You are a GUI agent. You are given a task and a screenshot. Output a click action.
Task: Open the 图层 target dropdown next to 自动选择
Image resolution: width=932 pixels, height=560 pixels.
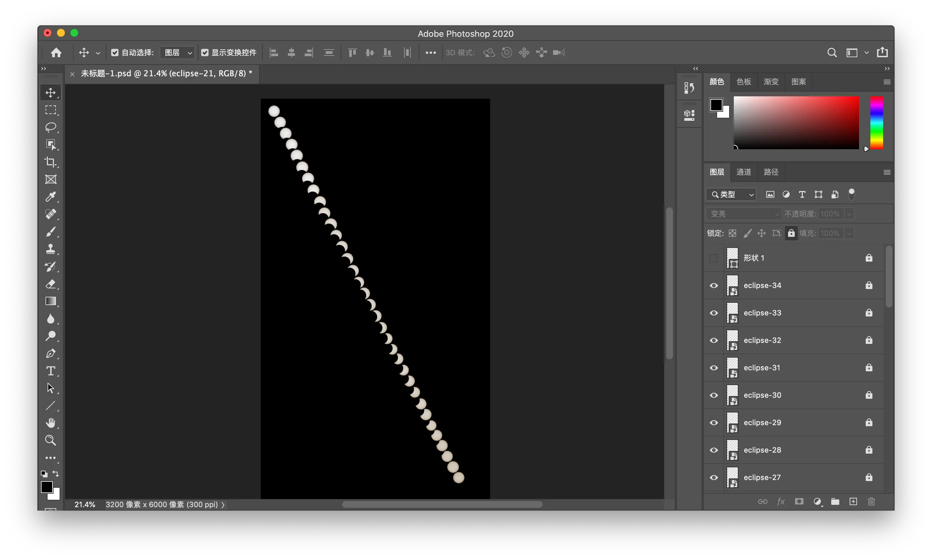177,53
